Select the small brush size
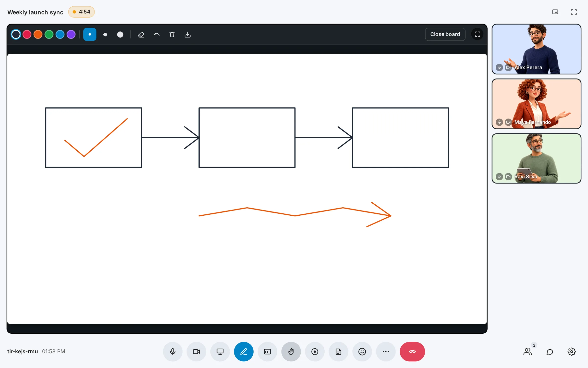Image resolution: width=588 pixels, height=368 pixels. click(x=90, y=35)
